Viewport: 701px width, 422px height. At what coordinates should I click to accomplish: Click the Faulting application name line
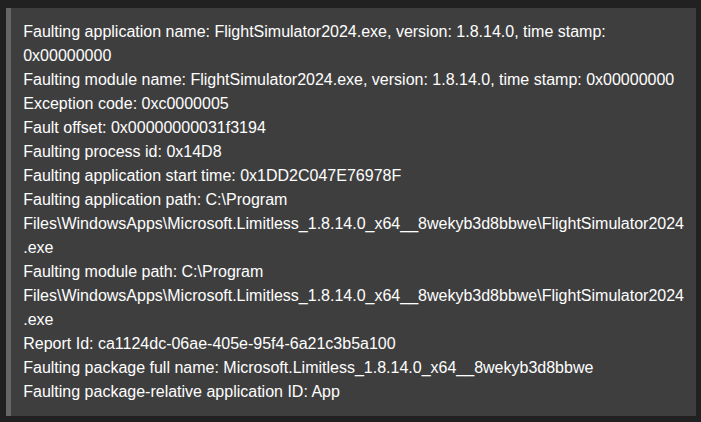[x=314, y=32]
